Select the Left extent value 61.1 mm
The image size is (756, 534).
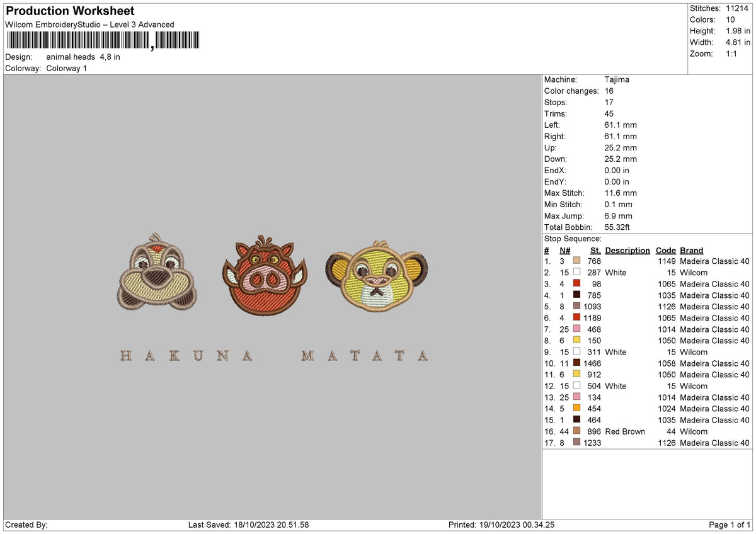tap(621, 125)
